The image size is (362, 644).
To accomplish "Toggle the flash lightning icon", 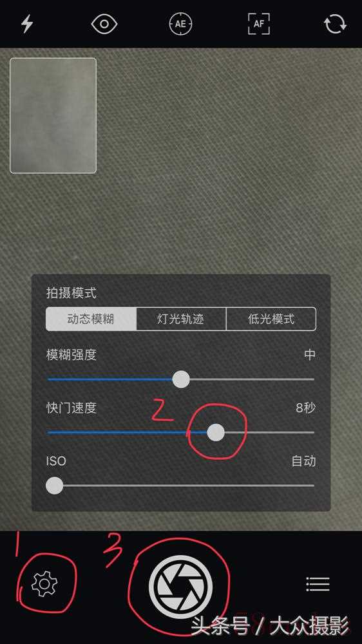I will point(26,24).
